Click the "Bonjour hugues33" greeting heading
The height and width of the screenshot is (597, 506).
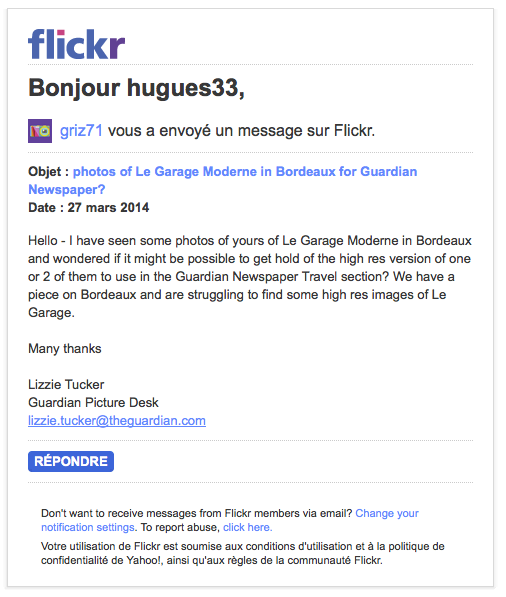pyautogui.click(x=136, y=88)
